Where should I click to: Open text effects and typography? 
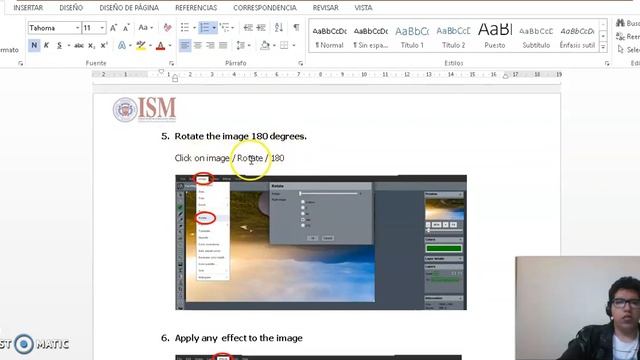click(122, 45)
